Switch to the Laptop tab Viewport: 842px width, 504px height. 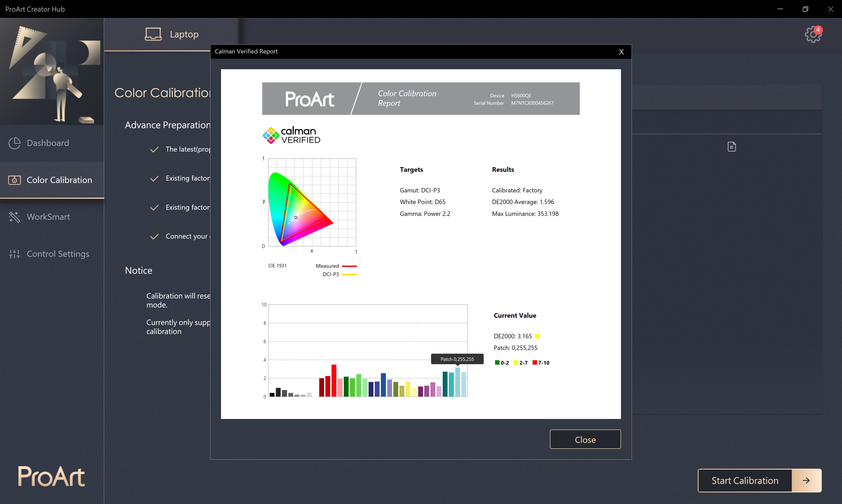184,34
